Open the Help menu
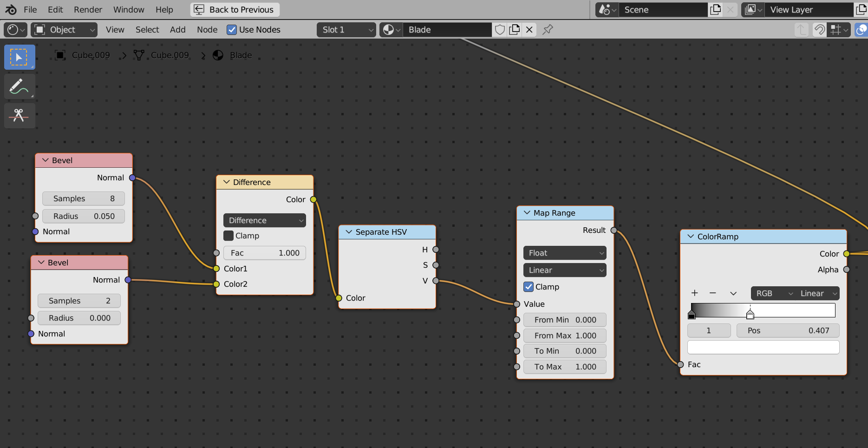 tap(164, 10)
